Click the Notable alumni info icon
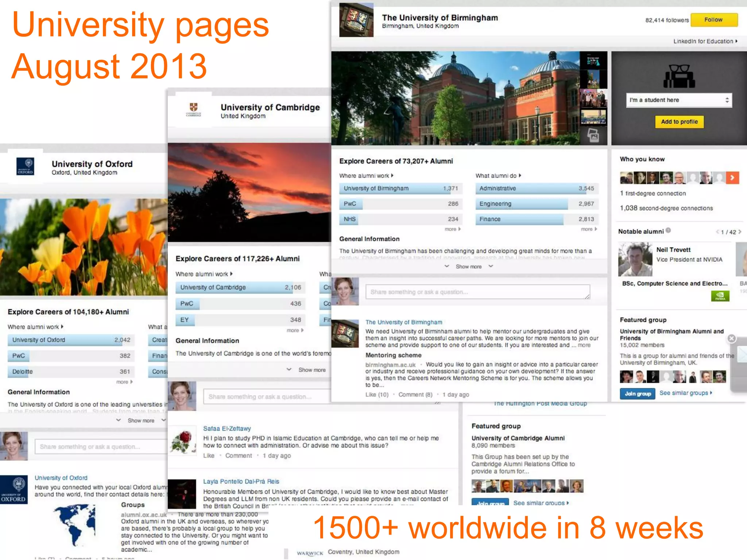Viewport: 747px width, 560px height. [x=668, y=230]
